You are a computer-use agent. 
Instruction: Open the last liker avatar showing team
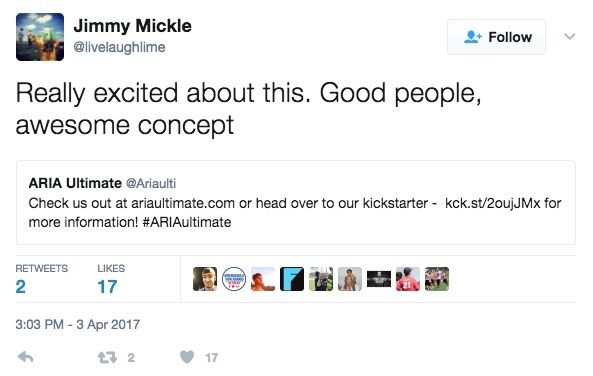[437, 279]
